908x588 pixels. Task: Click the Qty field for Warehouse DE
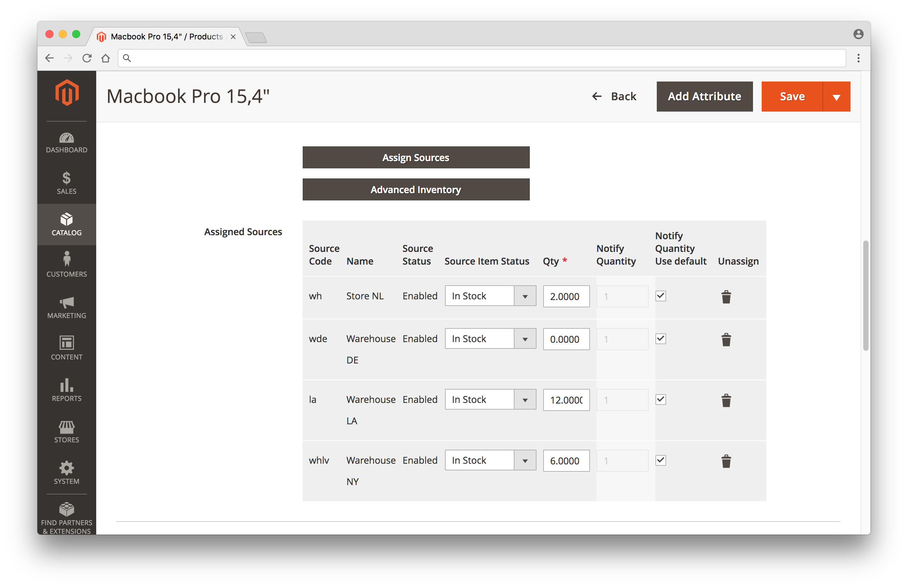tap(566, 339)
